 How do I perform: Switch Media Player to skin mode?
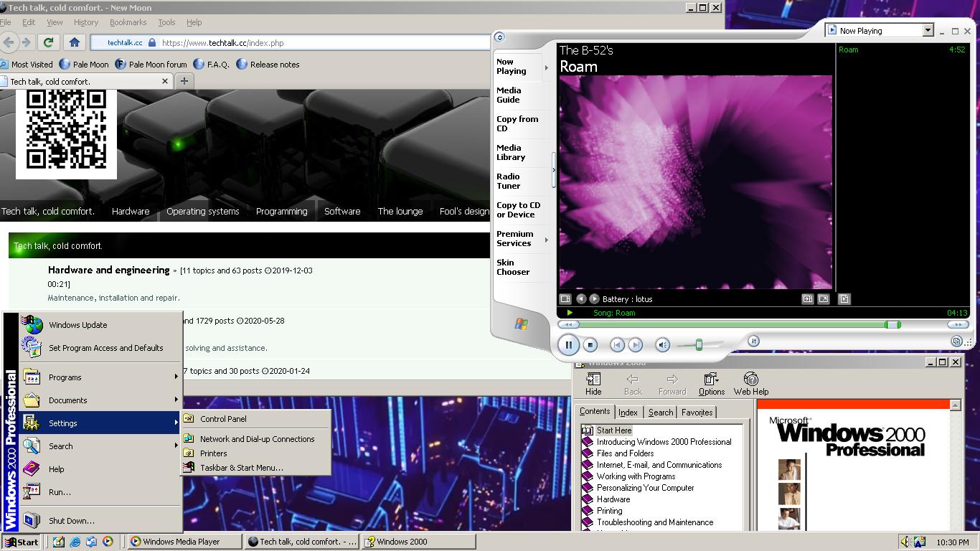(x=957, y=342)
